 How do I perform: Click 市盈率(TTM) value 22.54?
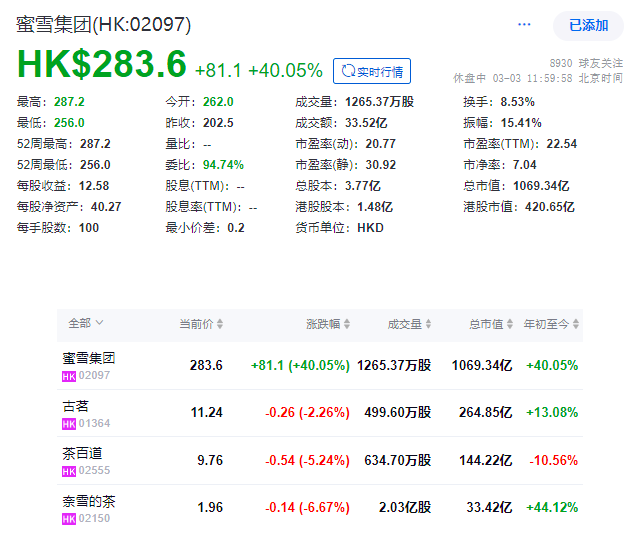[x=562, y=144]
